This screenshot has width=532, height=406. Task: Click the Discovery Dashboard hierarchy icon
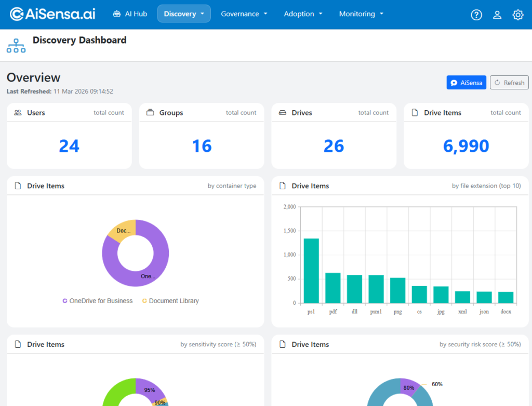(x=16, y=46)
